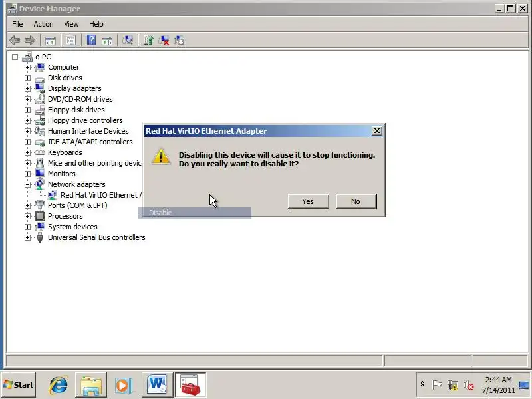Expand the Human Interface Devices node
This screenshot has height=399, width=532.
(27, 131)
